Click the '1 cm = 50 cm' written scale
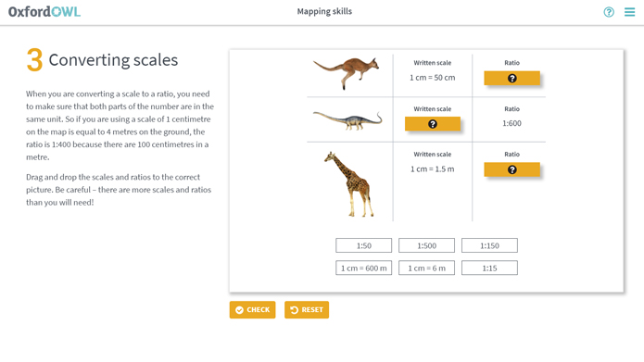This screenshot has height=362, width=644. (x=432, y=78)
